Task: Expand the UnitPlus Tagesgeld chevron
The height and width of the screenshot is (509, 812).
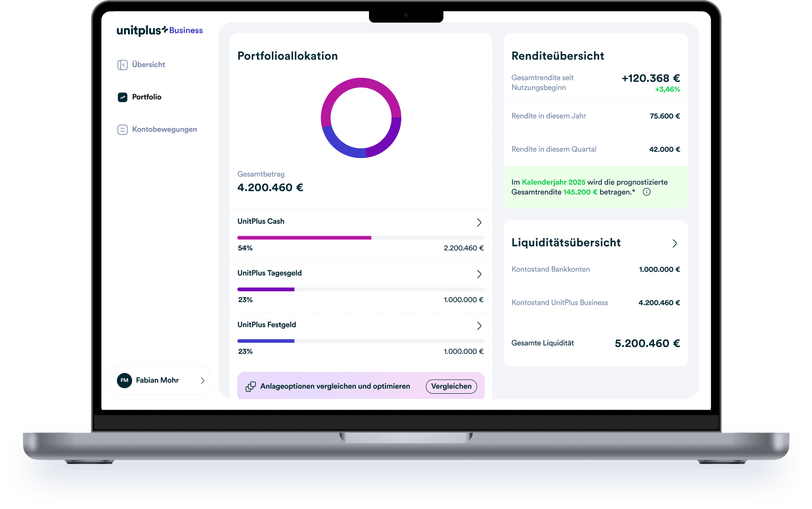Action: click(479, 274)
